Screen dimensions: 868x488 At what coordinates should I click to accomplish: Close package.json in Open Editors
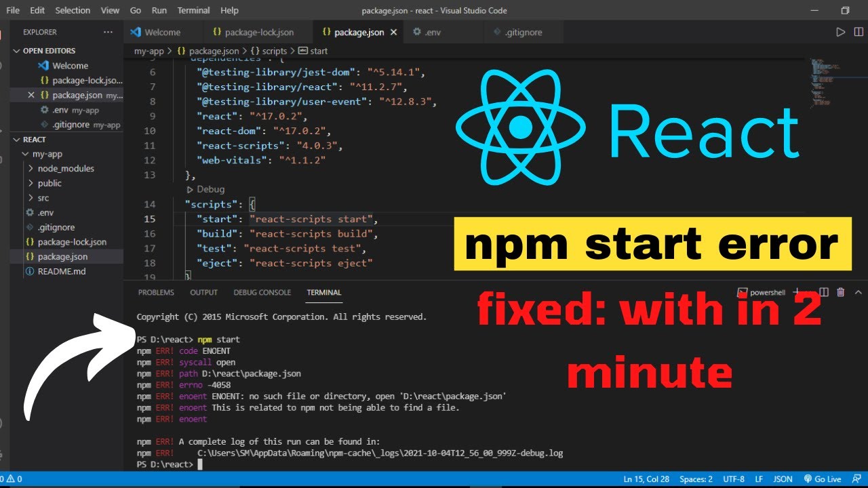[31, 96]
